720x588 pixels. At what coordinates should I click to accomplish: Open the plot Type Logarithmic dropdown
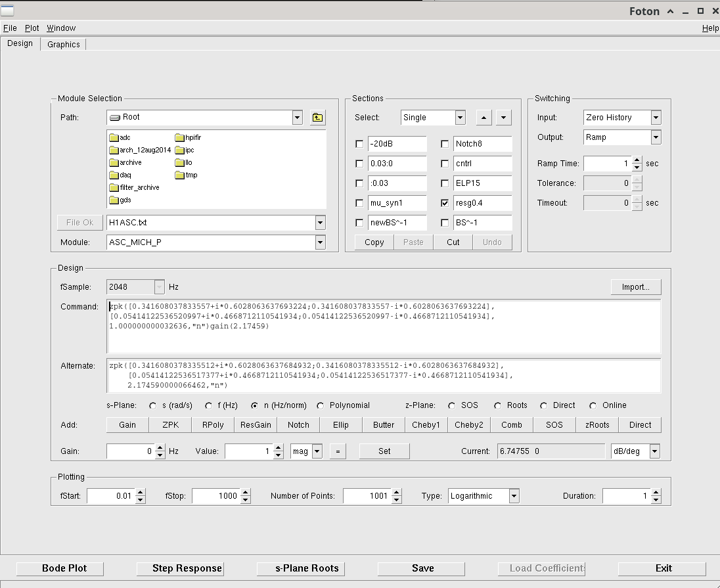[514, 496]
